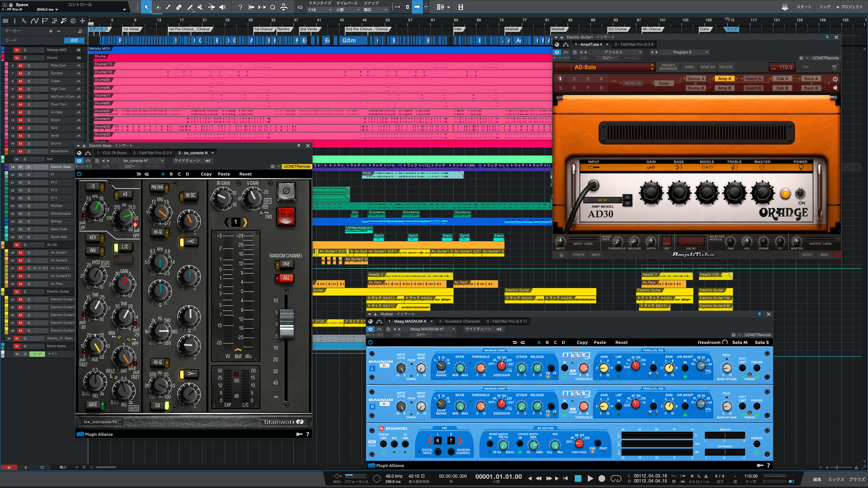Click DELETE in AmpliTube preset bar
Screen dimensions: 868x488
point(726,67)
